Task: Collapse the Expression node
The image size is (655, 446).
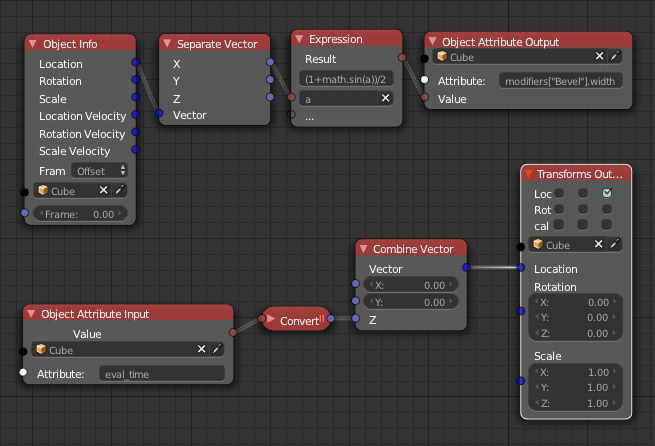Action: pos(299,39)
